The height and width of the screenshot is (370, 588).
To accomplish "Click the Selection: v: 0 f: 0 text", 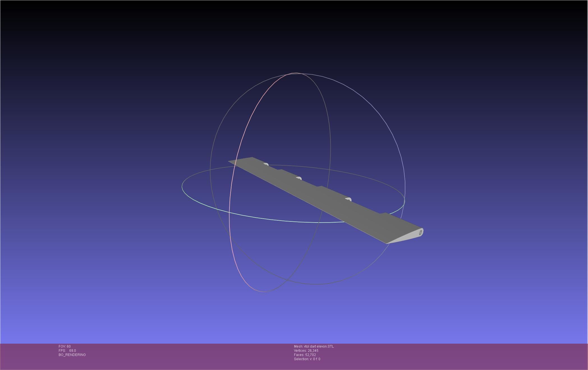I will (x=307, y=359).
